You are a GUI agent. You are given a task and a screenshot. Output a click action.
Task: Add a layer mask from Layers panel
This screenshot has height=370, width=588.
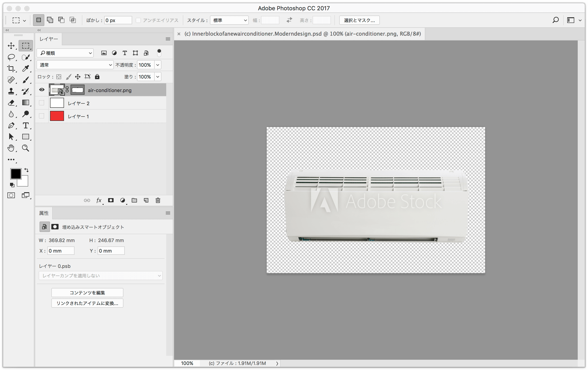click(x=111, y=200)
